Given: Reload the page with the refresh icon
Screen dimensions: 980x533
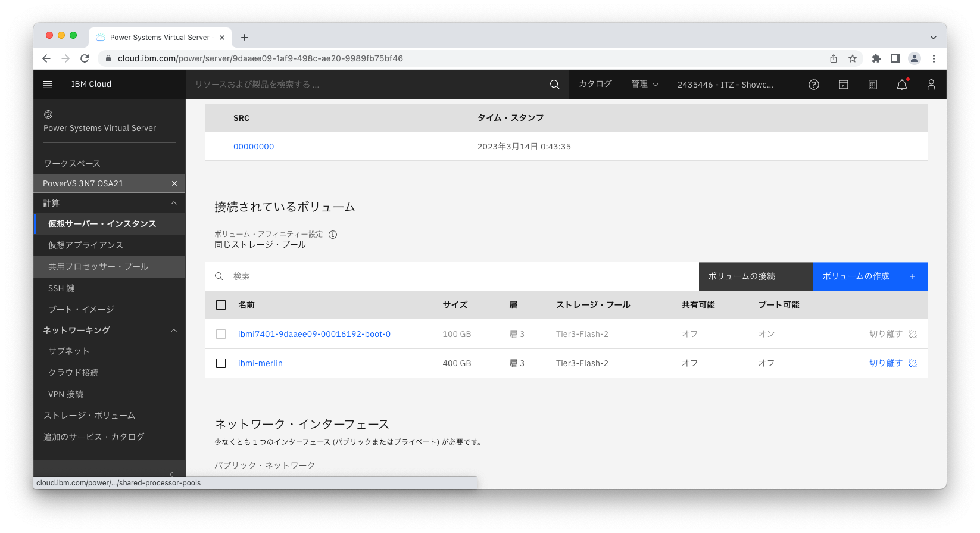Looking at the screenshot, I should [x=85, y=58].
